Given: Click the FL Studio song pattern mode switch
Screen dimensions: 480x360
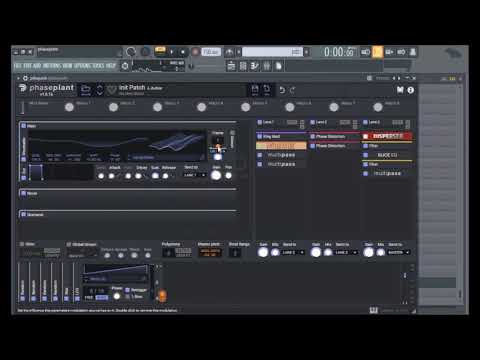Looking at the screenshot, I should pos(160,50).
